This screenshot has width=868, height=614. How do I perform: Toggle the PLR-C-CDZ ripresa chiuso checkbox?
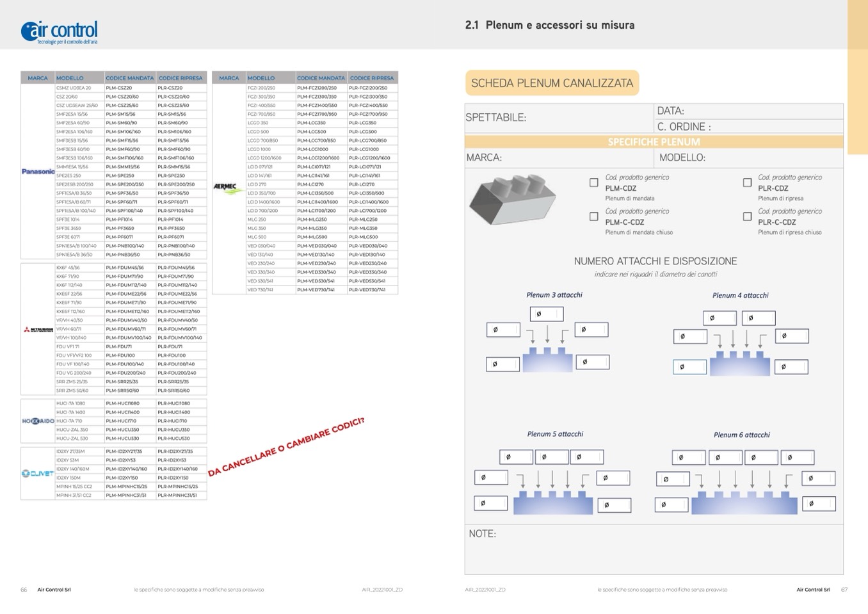747,217
